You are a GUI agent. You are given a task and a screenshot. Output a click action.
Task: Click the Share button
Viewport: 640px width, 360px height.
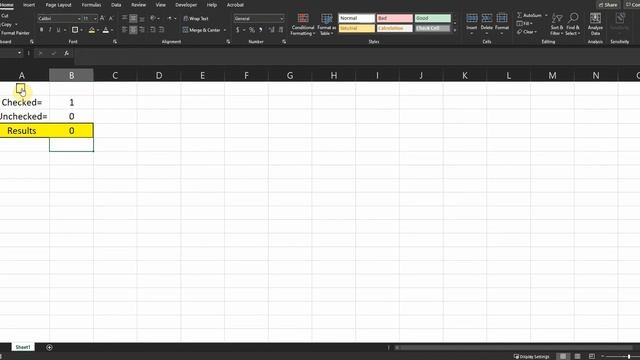pos(608,5)
